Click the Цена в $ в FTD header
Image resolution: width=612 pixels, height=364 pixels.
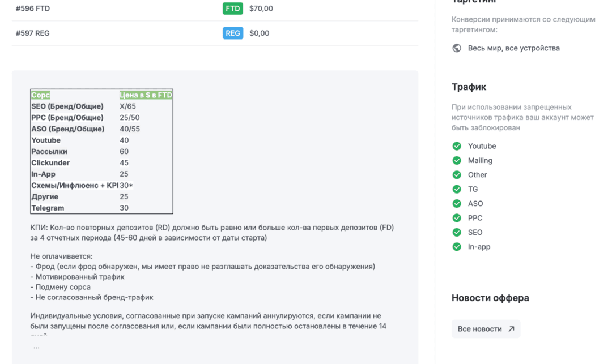point(146,95)
